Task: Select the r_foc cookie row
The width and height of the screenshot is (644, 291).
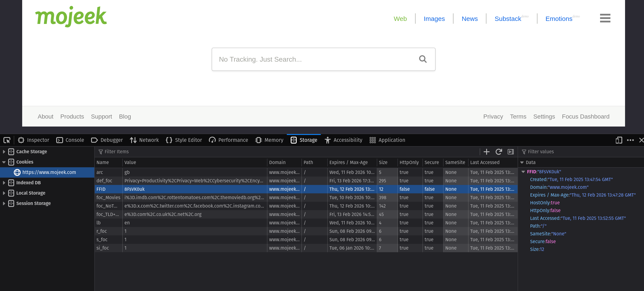Action: point(306,231)
